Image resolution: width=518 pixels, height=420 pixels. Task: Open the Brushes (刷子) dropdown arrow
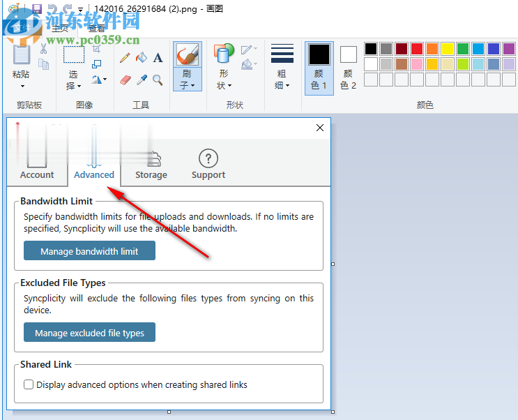pyautogui.click(x=192, y=86)
